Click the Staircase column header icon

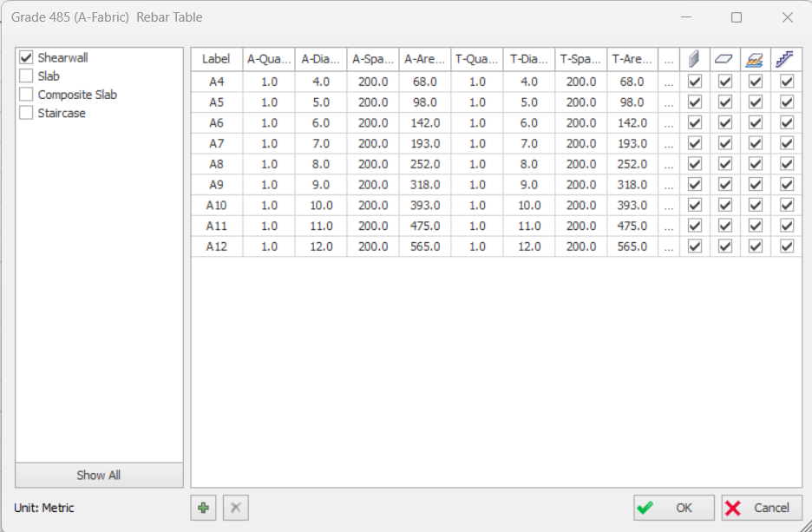pyautogui.click(x=786, y=59)
